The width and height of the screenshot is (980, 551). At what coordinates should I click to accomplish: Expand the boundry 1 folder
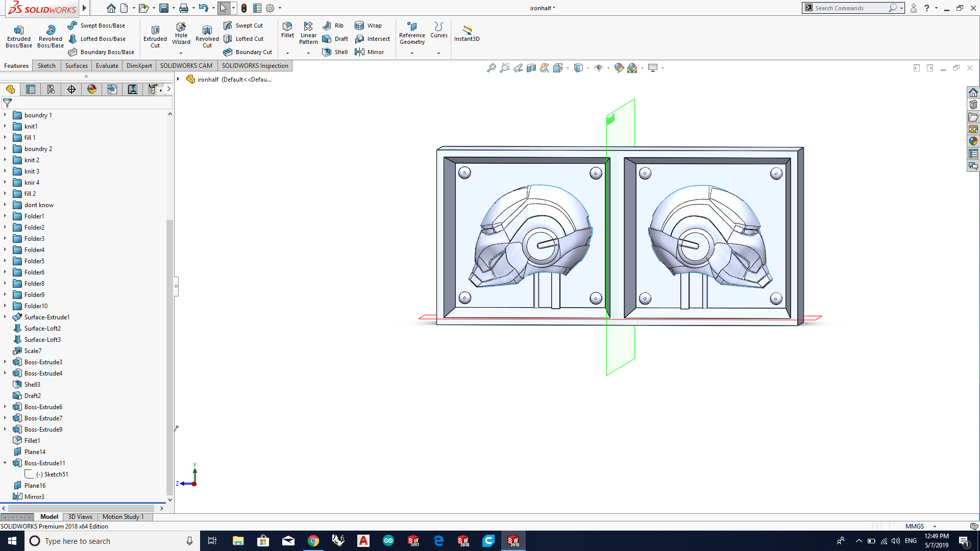tap(5, 115)
